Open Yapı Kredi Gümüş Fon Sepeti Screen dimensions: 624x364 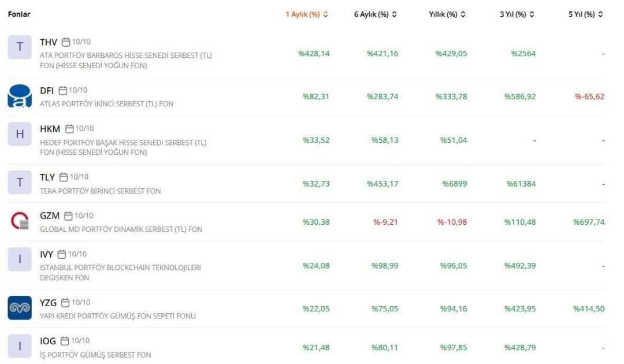[117, 316]
